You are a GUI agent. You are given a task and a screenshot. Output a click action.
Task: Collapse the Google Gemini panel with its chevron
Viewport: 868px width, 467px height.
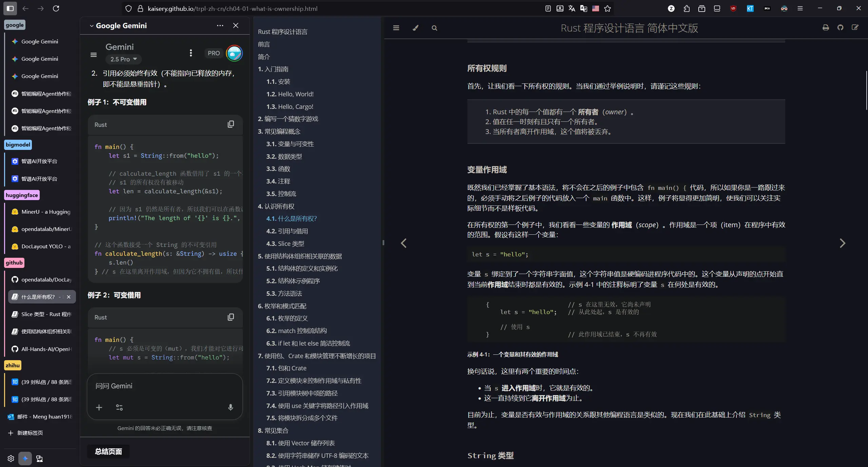tap(91, 25)
